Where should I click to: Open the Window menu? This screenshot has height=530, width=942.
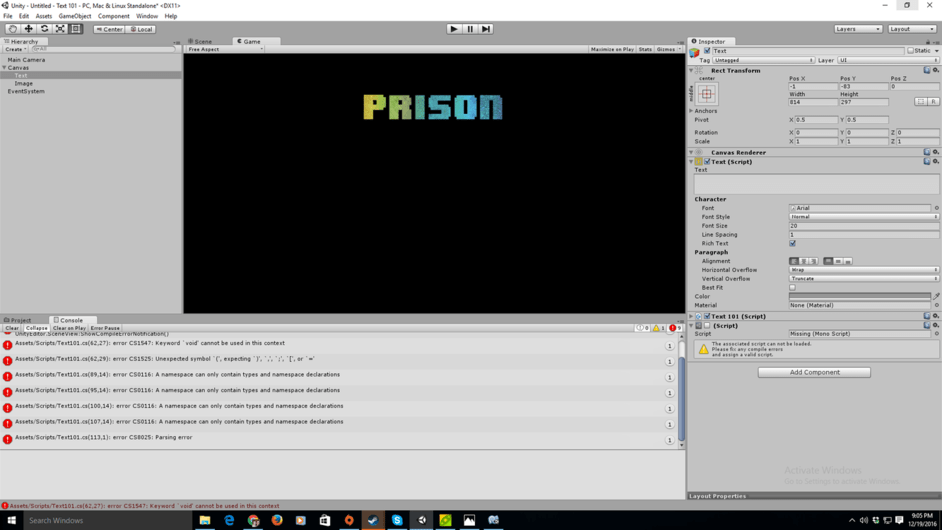click(147, 16)
